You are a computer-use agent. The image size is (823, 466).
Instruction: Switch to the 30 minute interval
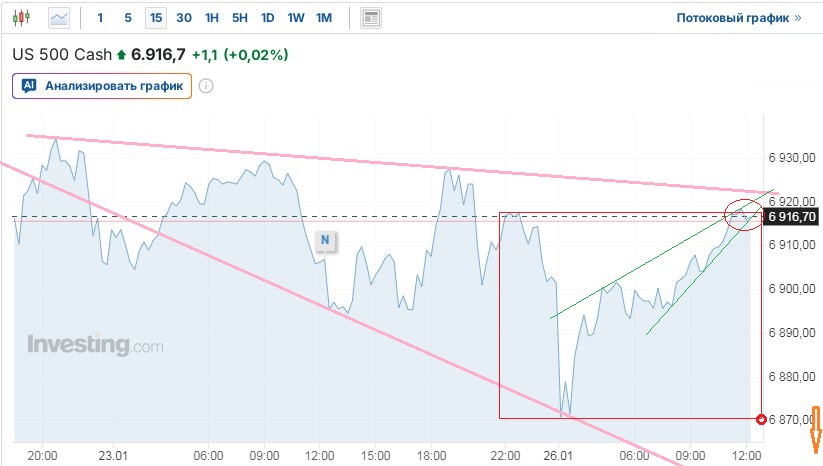(x=184, y=17)
